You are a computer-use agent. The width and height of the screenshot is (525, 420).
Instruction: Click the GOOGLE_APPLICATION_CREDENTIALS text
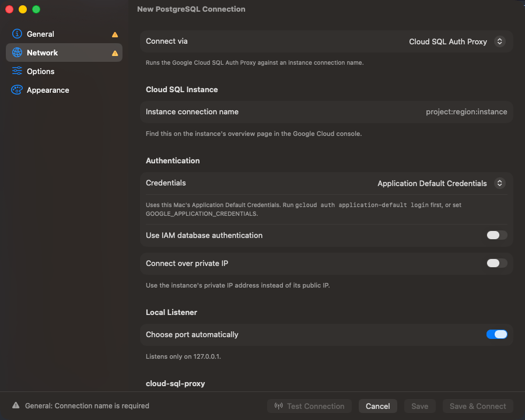click(202, 213)
